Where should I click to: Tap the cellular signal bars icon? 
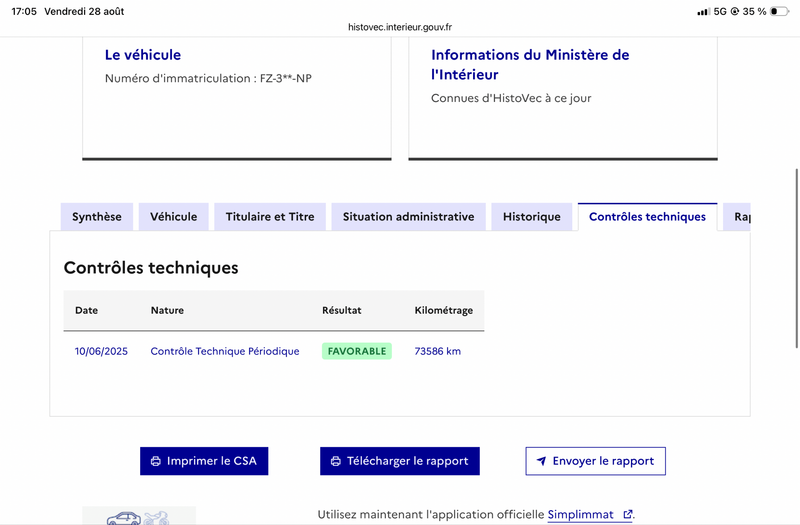(x=704, y=11)
